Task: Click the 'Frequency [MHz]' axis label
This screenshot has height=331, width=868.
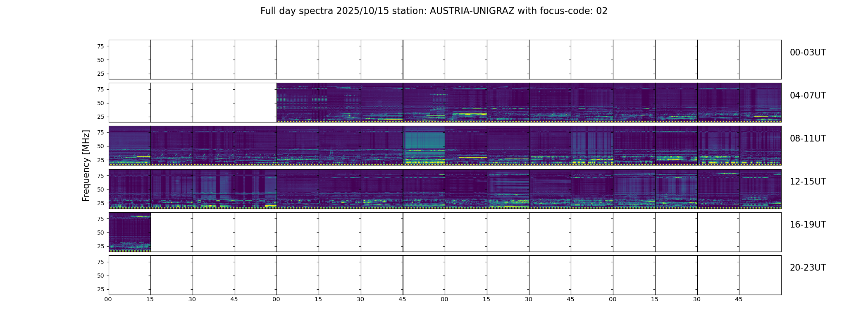Action: 86,166
